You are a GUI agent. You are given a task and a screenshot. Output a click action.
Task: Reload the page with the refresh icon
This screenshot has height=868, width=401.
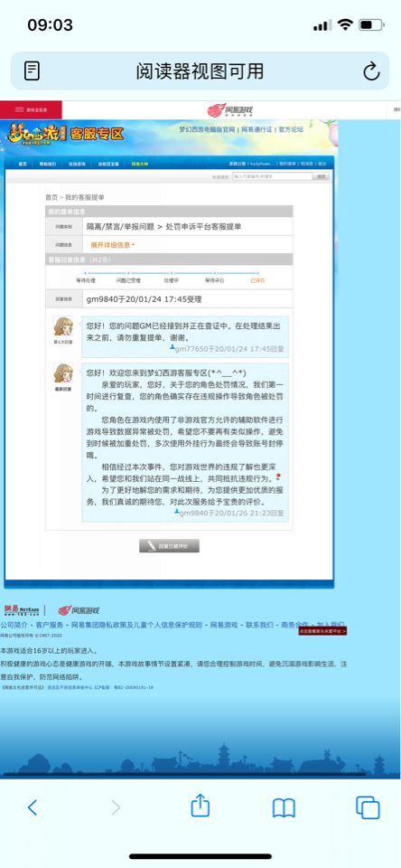tap(371, 71)
